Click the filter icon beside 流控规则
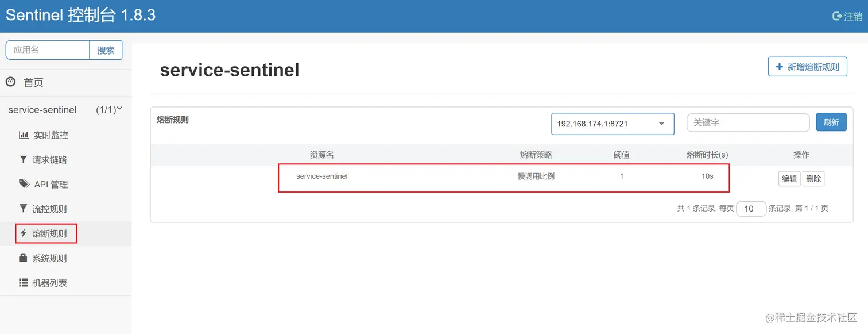Screen dimensions: 868x334 (24, 209)
